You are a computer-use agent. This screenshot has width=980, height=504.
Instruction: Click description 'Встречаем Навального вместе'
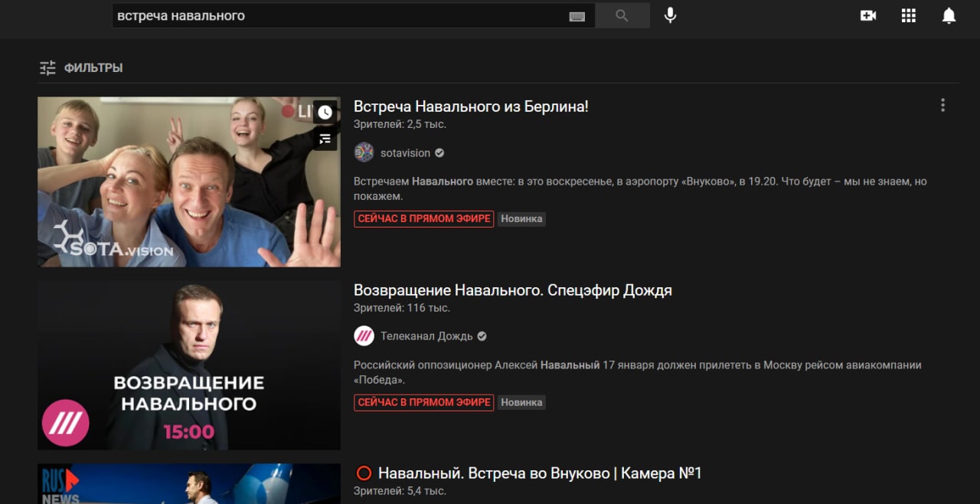pos(640,188)
